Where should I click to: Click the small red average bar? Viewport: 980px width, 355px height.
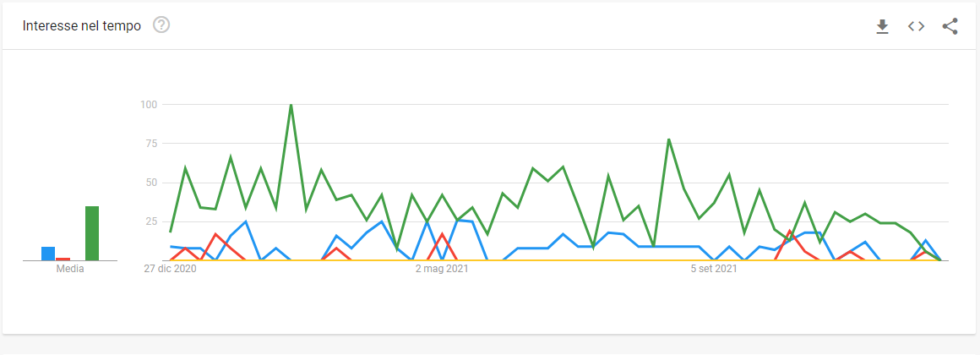[x=63, y=259]
